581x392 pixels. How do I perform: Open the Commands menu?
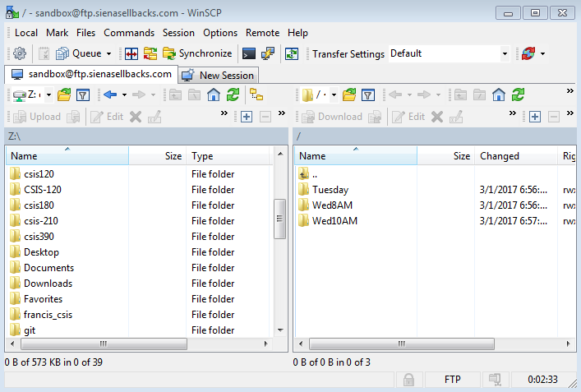coord(129,32)
